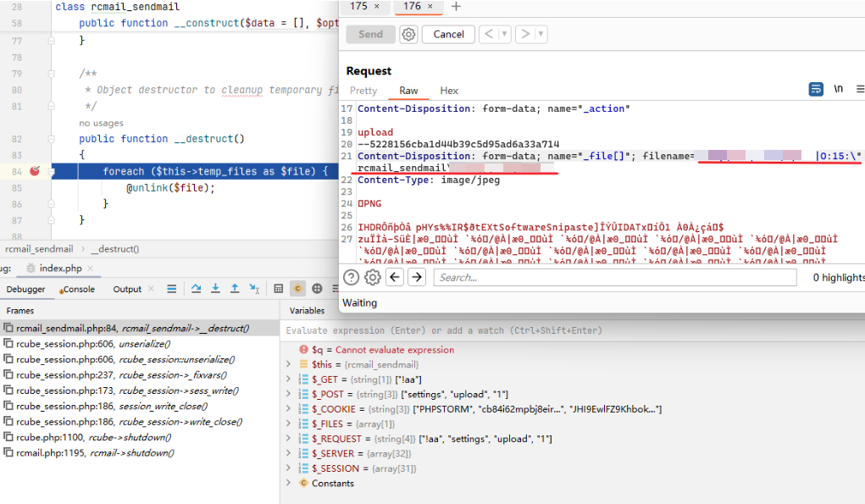
Task: Select frame rcmail_sendmail.php:84 __destruct()
Action: click(x=140, y=328)
